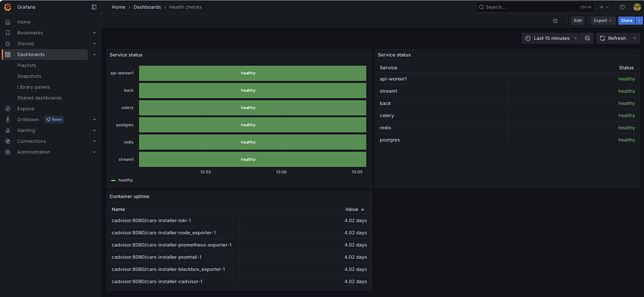Viewport: 644px width, 297px height.
Task: Open Snapshots from the sidebar
Action: point(29,76)
